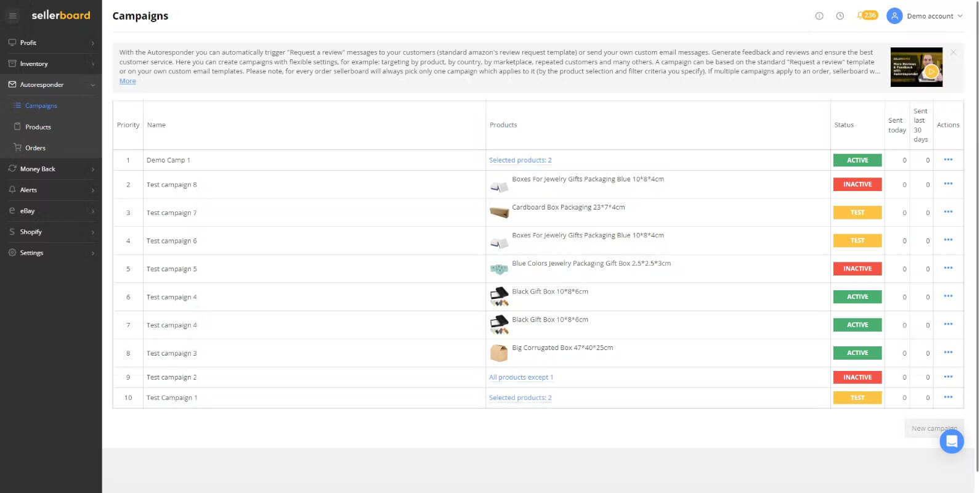Click the Demo account avatar icon

point(894,16)
